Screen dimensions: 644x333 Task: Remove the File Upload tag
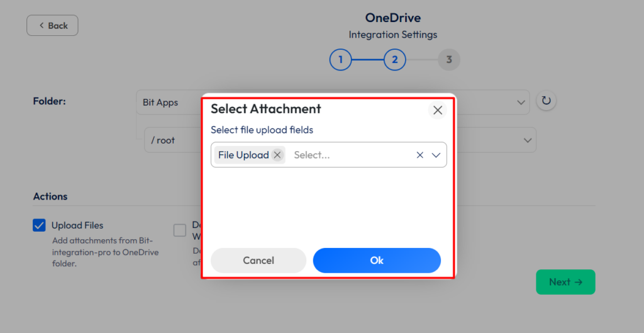(x=277, y=155)
